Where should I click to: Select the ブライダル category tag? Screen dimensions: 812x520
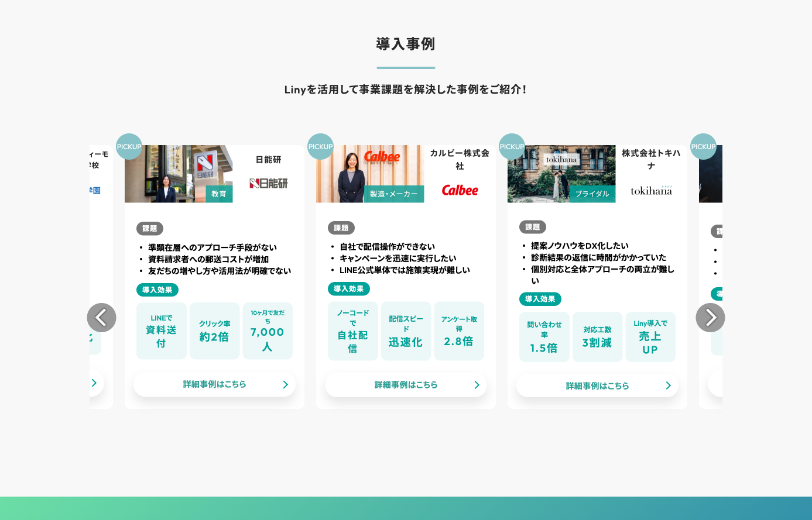pyautogui.click(x=592, y=194)
